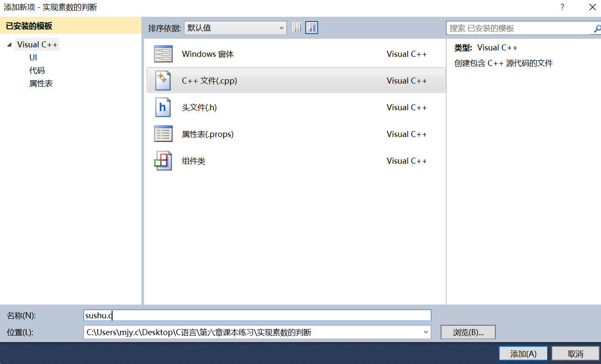
Task: Click the 头文件(.h) header icon
Action: pyautogui.click(x=163, y=107)
